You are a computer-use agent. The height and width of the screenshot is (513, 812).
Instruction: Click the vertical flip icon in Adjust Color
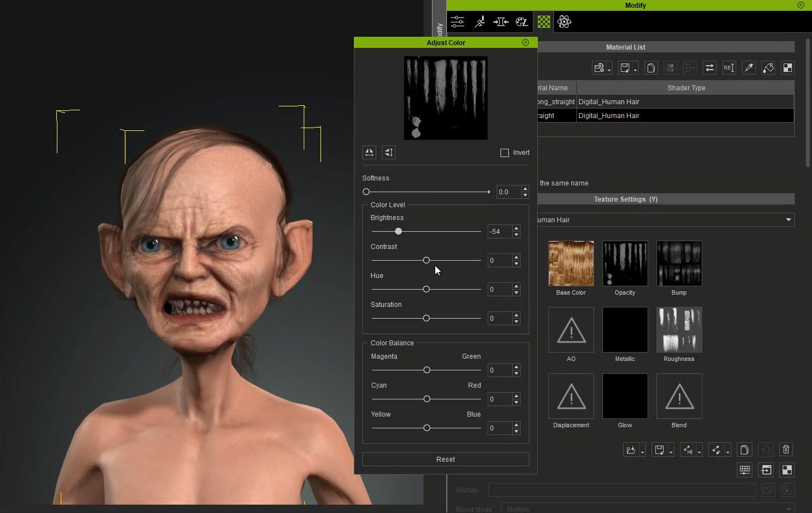click(388, 152)
